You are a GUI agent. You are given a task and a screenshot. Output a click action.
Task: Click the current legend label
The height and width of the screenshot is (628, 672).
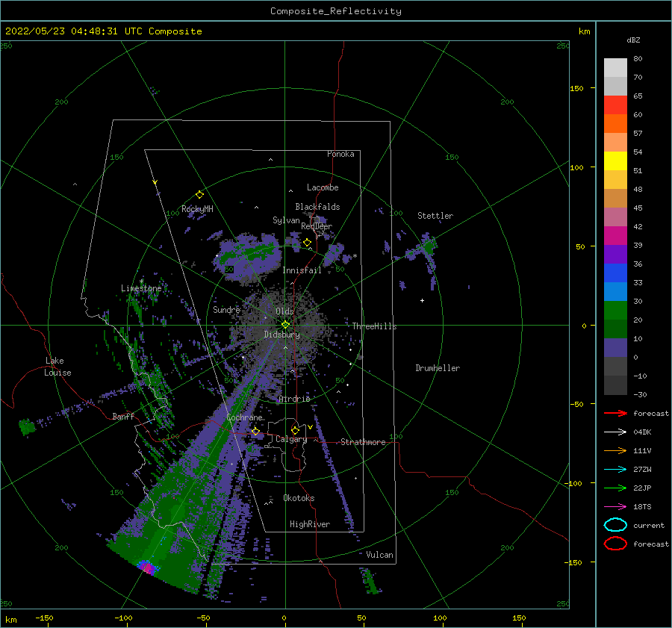click(649, 525)
